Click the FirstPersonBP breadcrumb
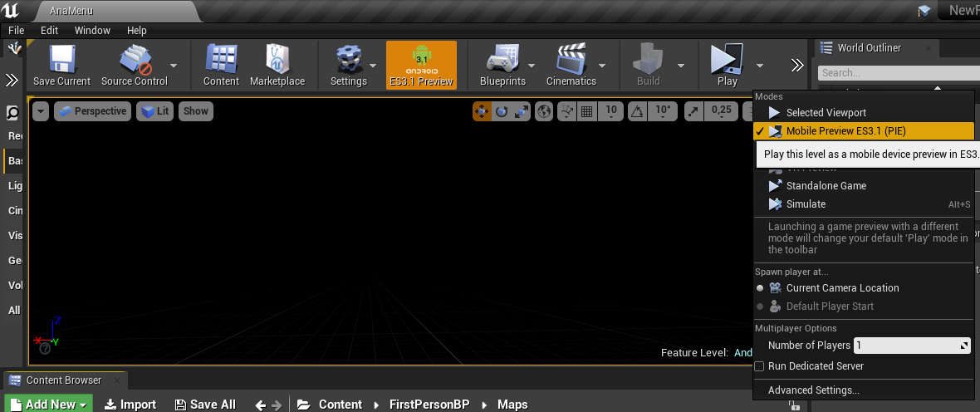 (429, 405)
